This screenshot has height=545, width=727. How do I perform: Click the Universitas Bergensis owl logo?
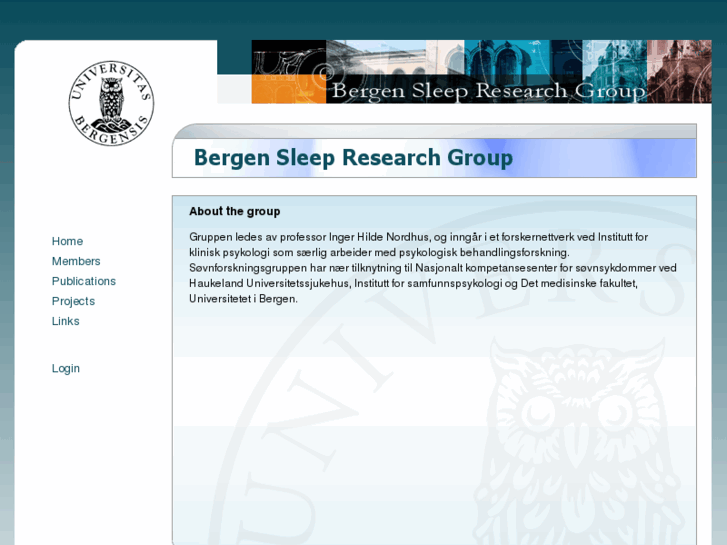coord(111,103)
